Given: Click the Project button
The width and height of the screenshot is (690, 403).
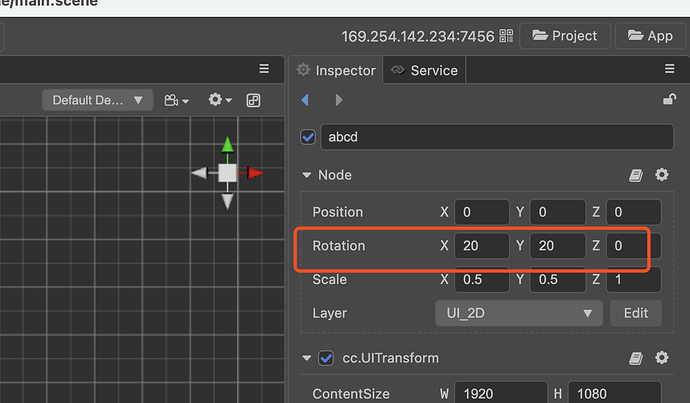Looking at the screenshot, I should pyautogui.click(x=565, y=36).
